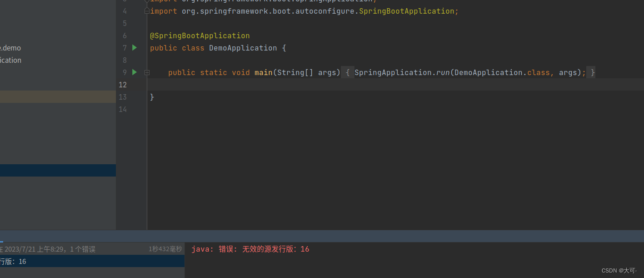
Task: Select the .demo package in project tree
Action: [x=10, y=48]
